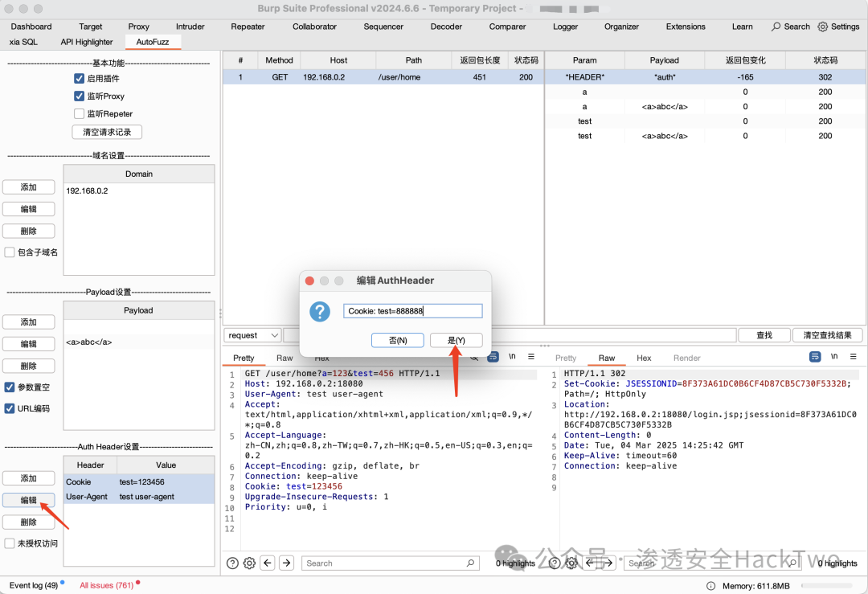Open the Logger tab
The height and width of the screenshot is (594, 868).
(565, 27)
